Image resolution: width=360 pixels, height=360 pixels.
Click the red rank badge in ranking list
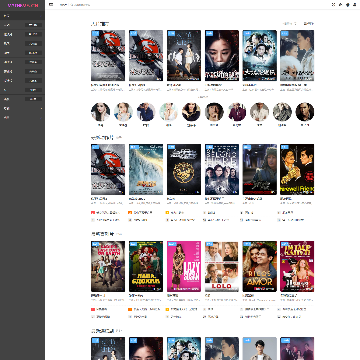coord(93,212)
